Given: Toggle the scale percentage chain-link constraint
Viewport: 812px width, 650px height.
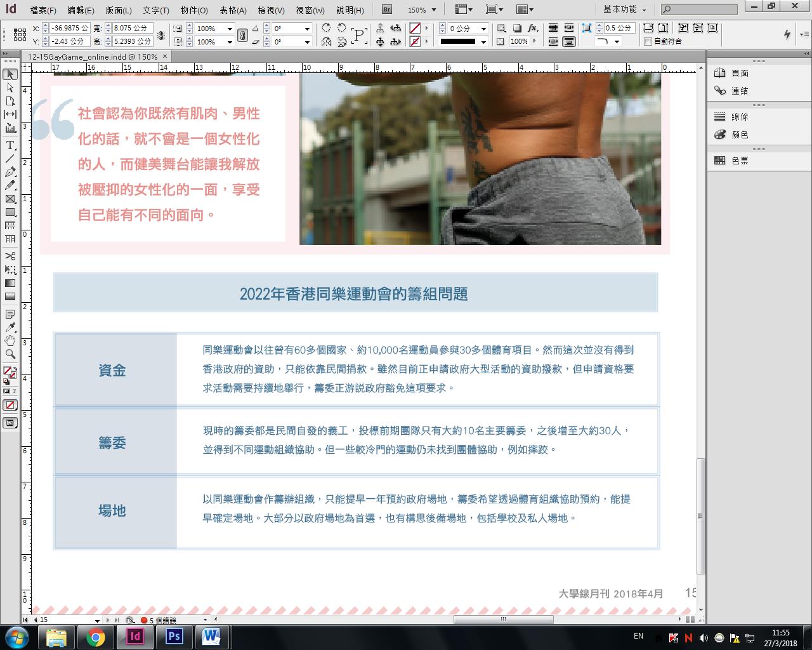Looking at the screenshot, I should pos(242,36).
